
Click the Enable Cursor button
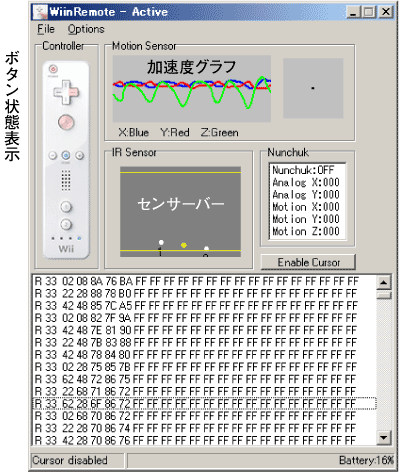coord(308,262)
